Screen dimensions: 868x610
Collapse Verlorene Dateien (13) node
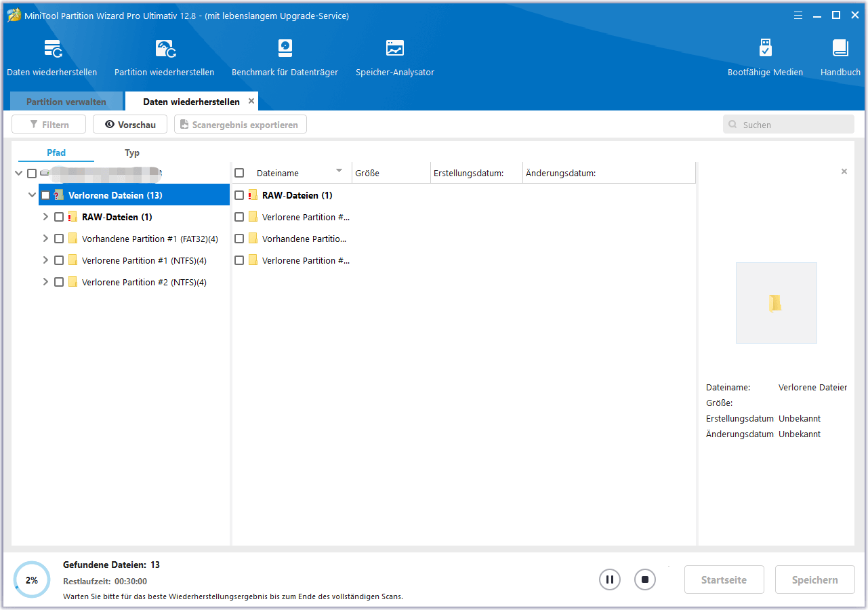point(32,195)
